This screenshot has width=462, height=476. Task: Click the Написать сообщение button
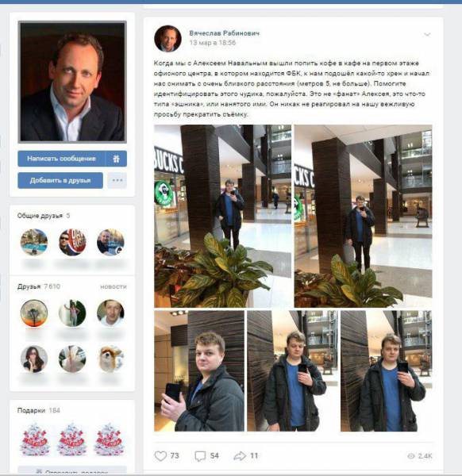click(x=61, y=159)
